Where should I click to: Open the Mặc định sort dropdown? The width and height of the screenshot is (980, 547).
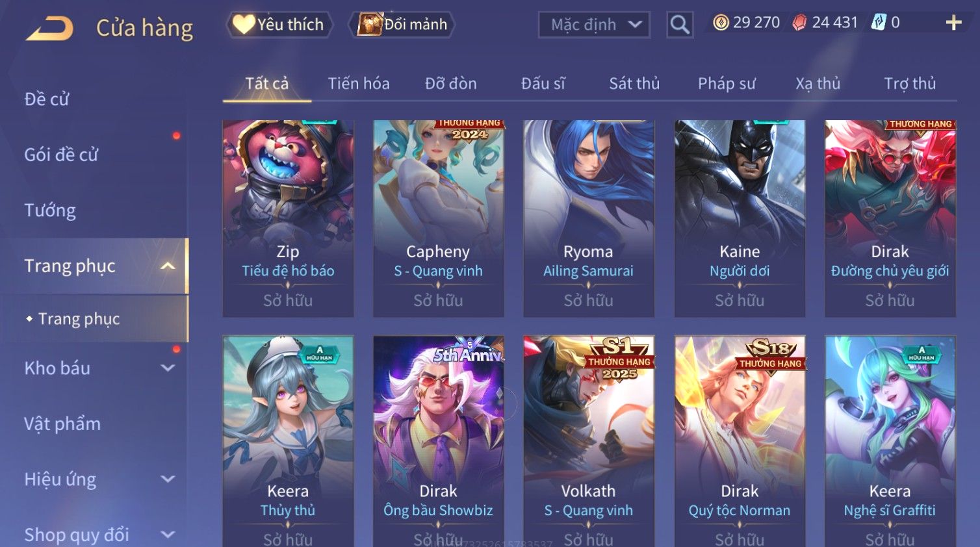594,25
